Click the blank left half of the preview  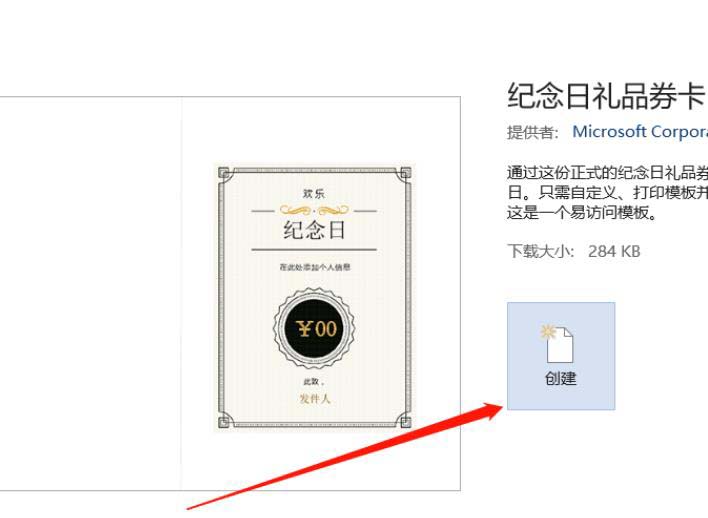click(x=90, y=294)
